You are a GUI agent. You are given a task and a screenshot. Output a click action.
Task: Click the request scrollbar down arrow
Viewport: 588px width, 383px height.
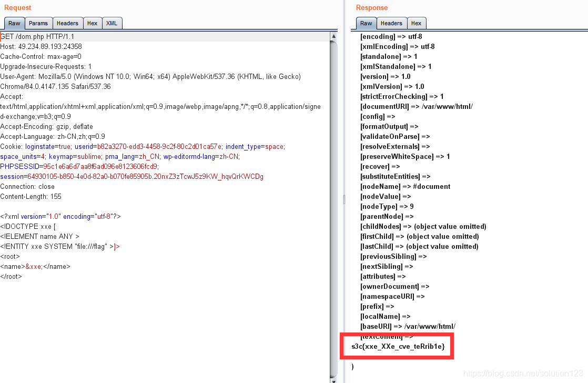pyautogui.click(x=333, y=380)
